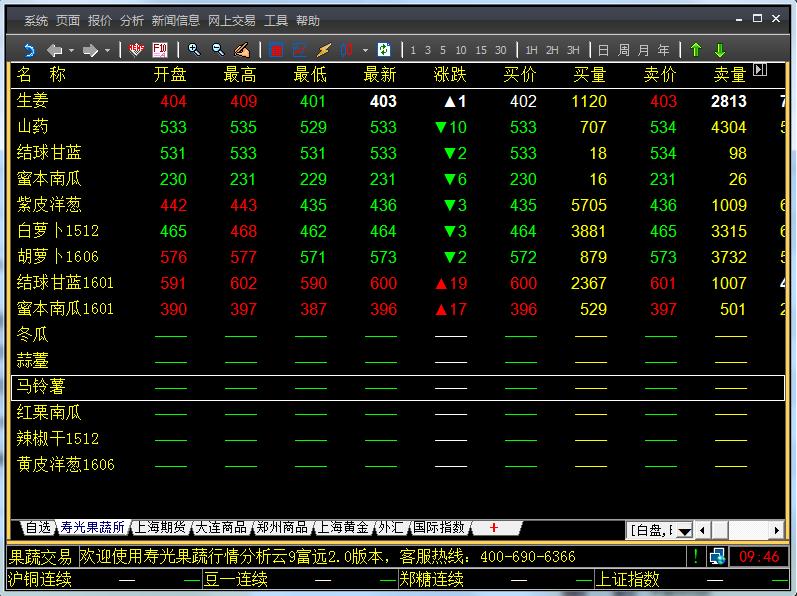797x596 pixels.
Task: Click the blue undo/return arrow icon
Action: (x=29, y=50)
